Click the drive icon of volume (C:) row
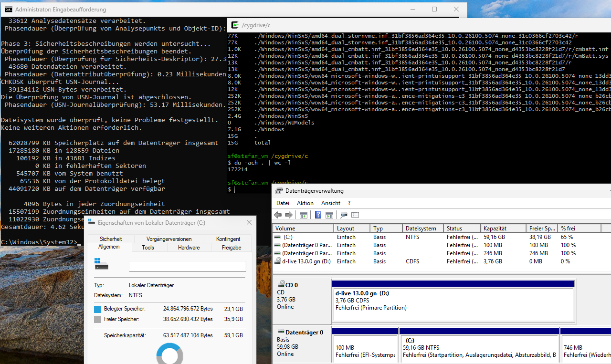 click(x=278, y=237)
